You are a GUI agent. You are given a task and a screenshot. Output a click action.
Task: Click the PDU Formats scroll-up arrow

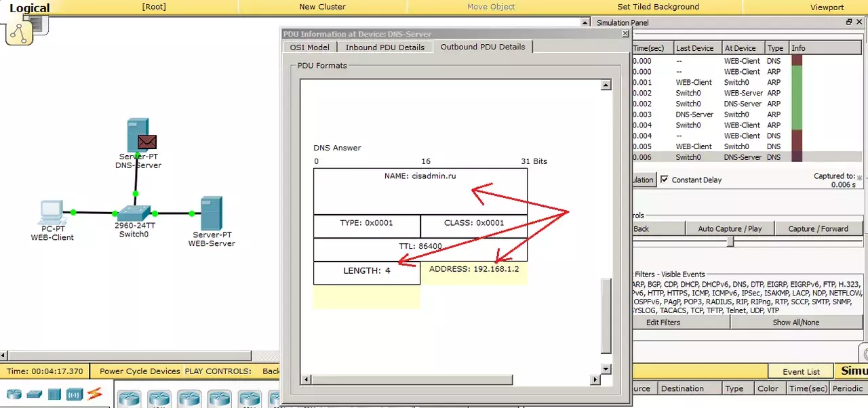(x=606, y=85)
